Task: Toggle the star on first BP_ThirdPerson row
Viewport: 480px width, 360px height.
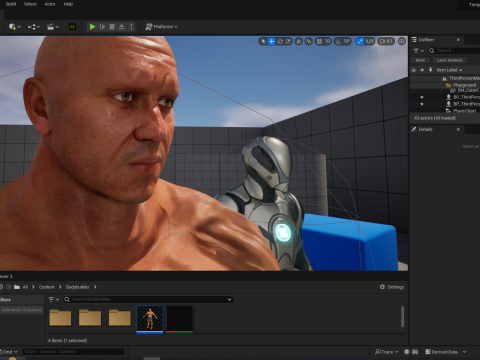Action: point(422,97)
